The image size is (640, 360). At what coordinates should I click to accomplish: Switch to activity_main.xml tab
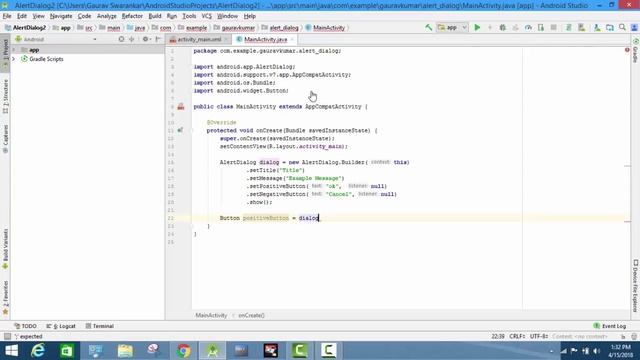coord(199,40)
